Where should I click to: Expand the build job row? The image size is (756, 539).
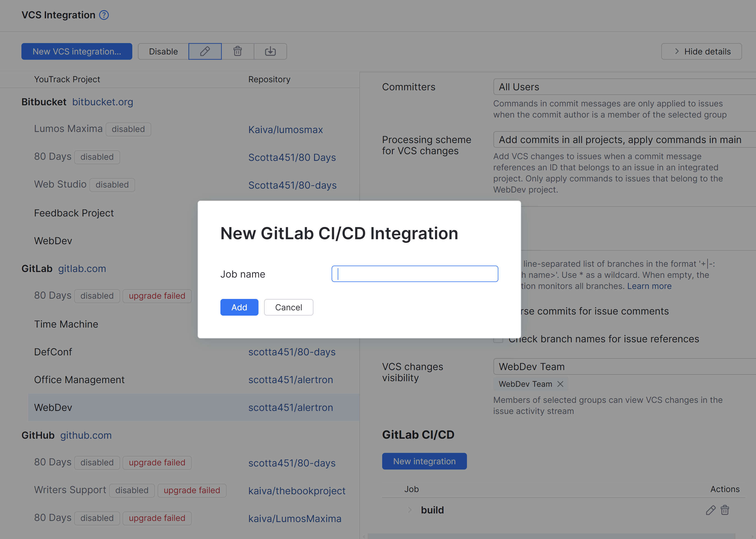(x=409, y=510)
